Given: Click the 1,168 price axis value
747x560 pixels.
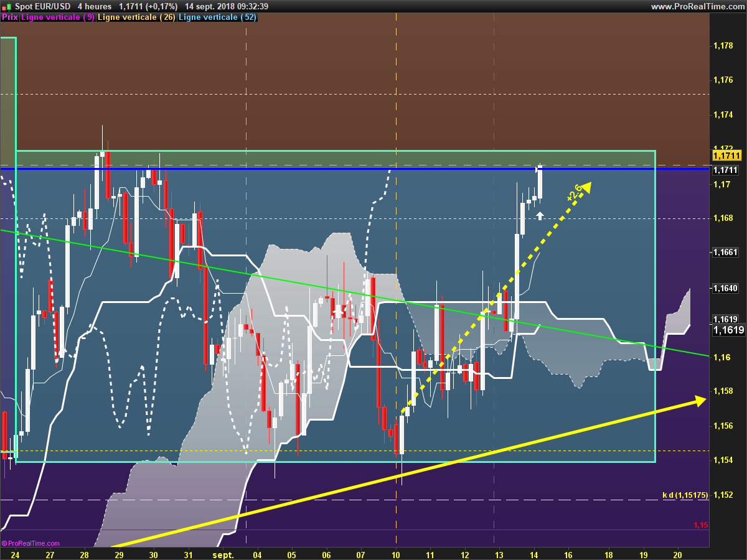Looking at the screenshot, I should [723, 218].
